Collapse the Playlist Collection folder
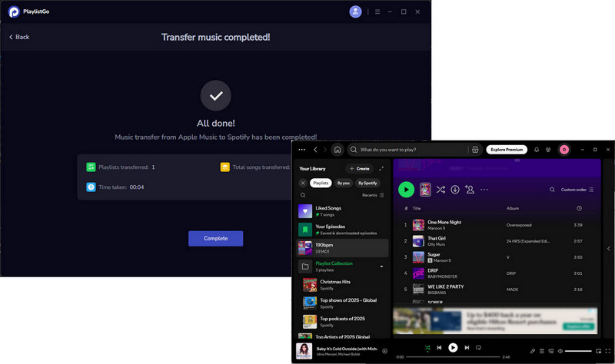615x364 pixels. (381, 266)
